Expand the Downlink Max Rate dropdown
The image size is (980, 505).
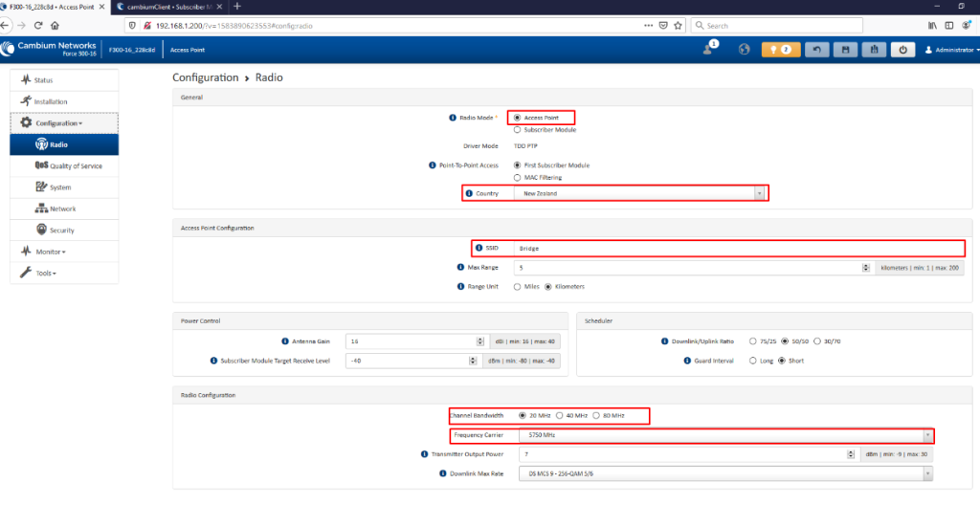coord(725,473)
